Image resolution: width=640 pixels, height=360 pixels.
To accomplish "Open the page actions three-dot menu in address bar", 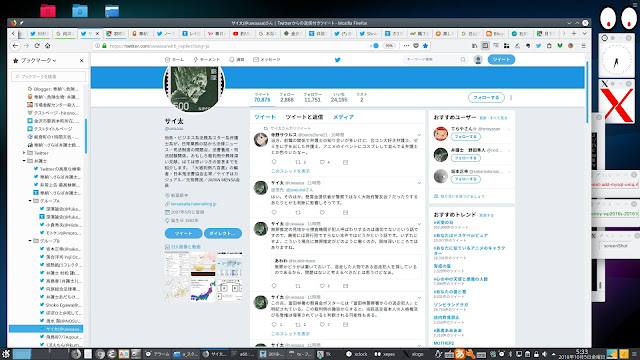I will click(406, 46).
